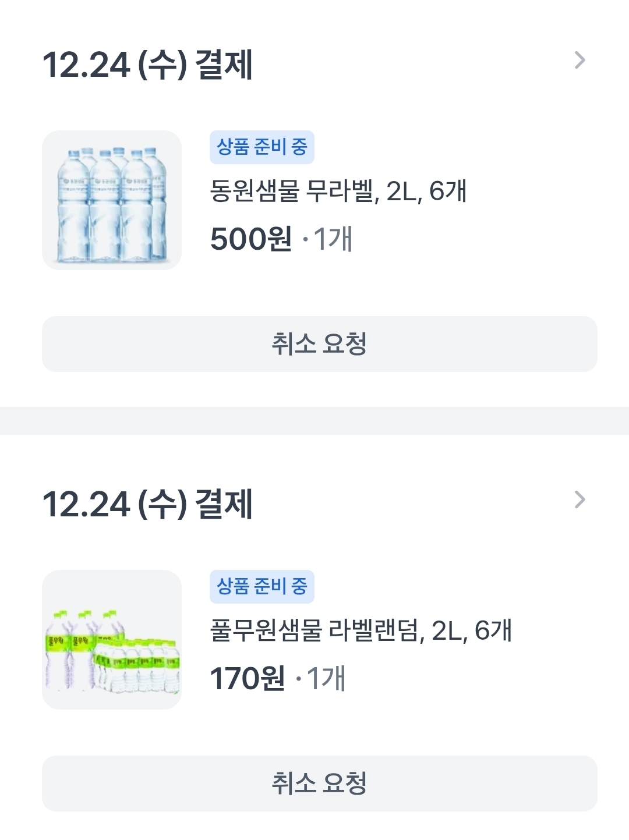Image resolution: width=629 pixels, height=840 pixels.
Task: Open details chevron for 동원샘물 order
Action: pos(579,60)
